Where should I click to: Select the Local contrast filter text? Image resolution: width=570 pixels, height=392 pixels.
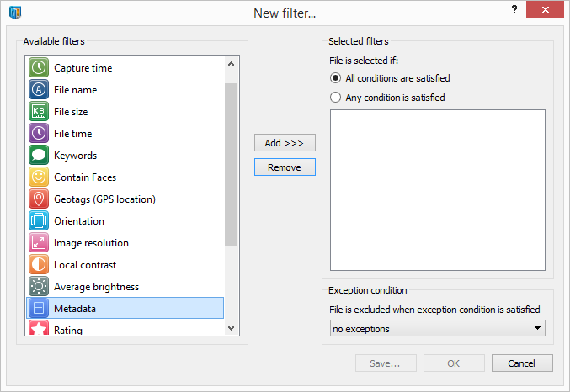pos(85,265)
